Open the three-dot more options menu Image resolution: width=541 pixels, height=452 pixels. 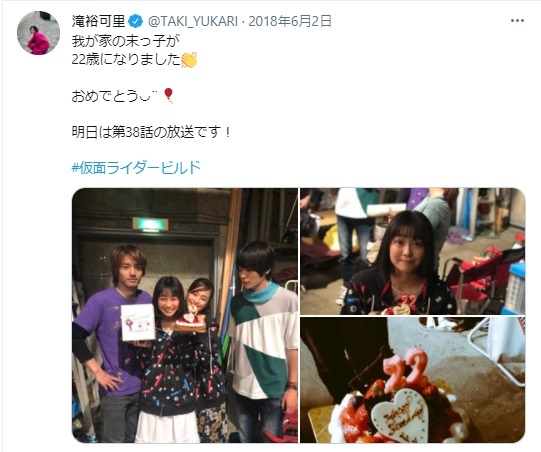tap(517, 21)
